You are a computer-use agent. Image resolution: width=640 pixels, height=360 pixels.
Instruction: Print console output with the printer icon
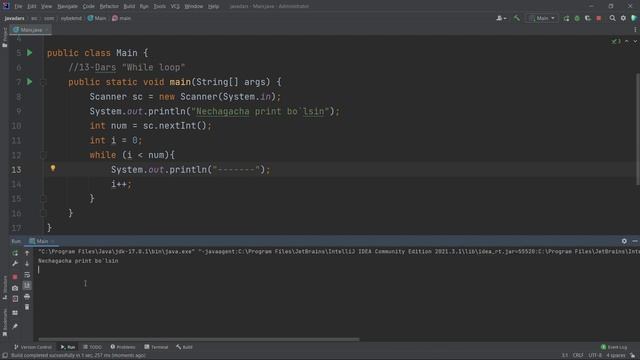pos(27,296)
